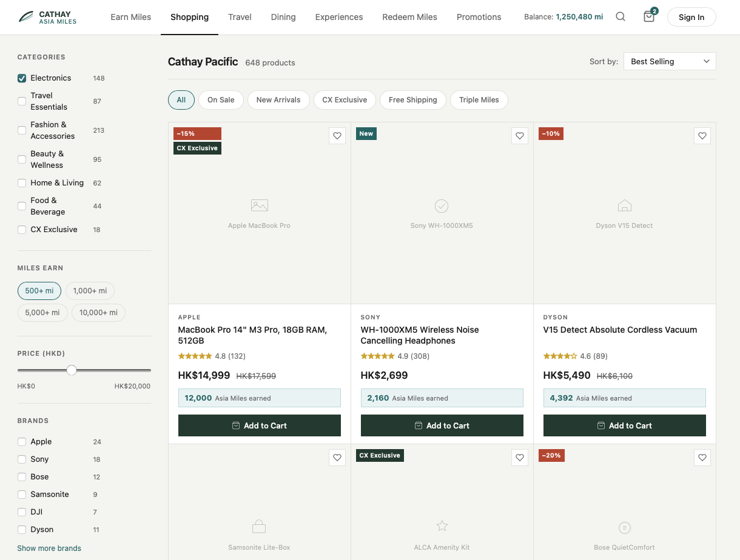The image size is (740, 560).
Task: Check the Dyson brand checkbox
Action: pyautogui.click(x=22, y=530)
